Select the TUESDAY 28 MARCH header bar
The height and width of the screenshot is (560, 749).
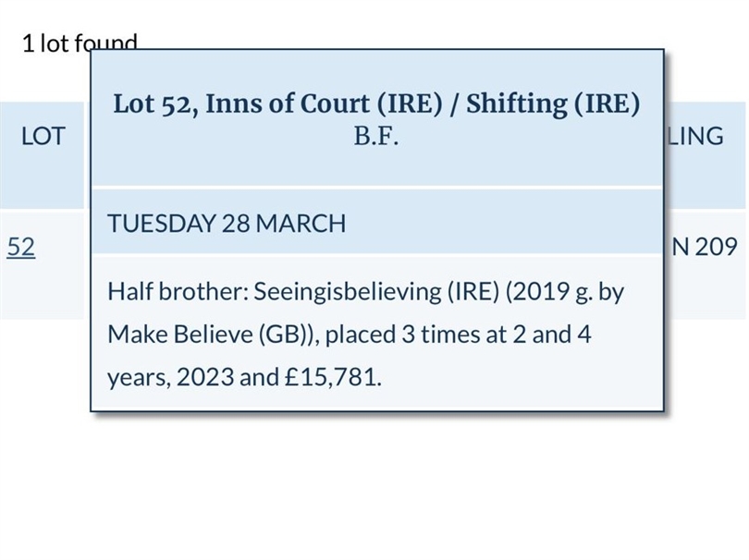point(376,223)
